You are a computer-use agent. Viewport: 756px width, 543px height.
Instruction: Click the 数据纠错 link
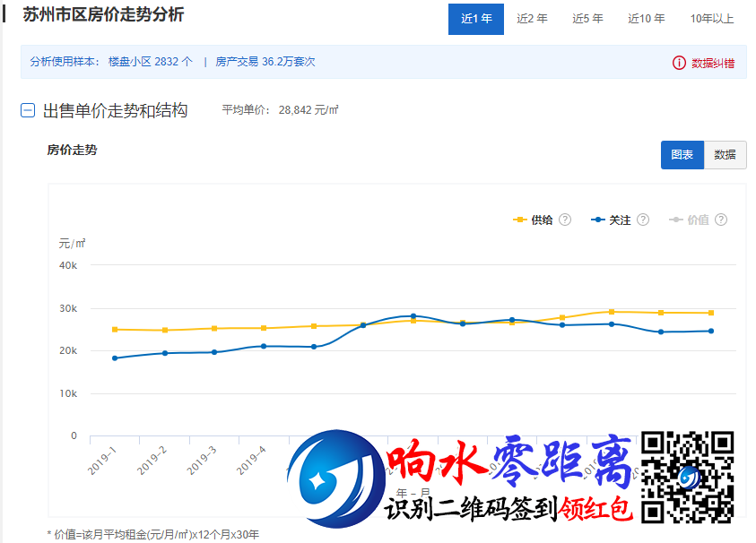tap(713, 63)
